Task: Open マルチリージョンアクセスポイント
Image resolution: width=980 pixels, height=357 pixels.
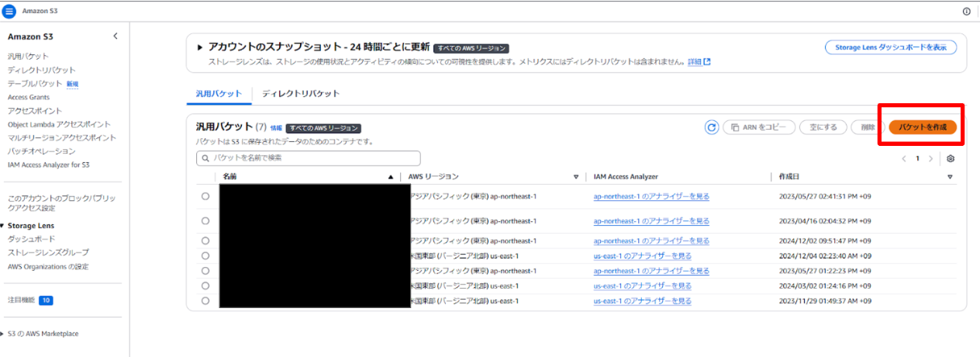Action: tap(62, 137)
